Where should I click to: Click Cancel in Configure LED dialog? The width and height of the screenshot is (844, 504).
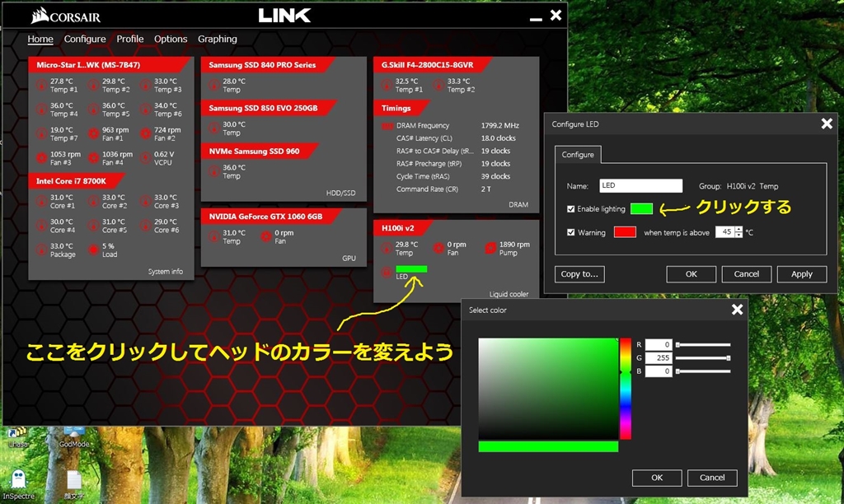(x=746, y=273)
